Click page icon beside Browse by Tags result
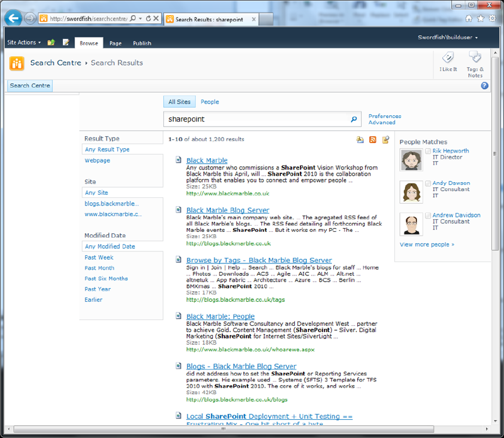The image size is (504, 438). pos(178,259)
